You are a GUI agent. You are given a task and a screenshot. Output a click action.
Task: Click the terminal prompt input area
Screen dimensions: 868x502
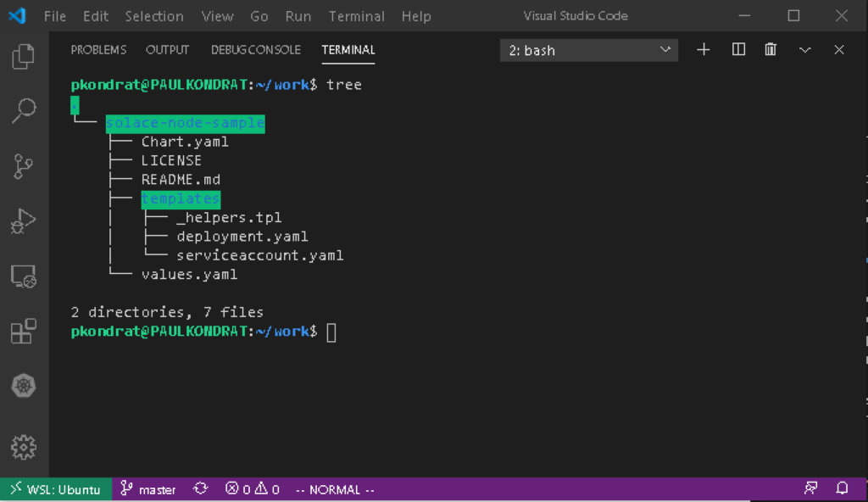tap(331, 332)
